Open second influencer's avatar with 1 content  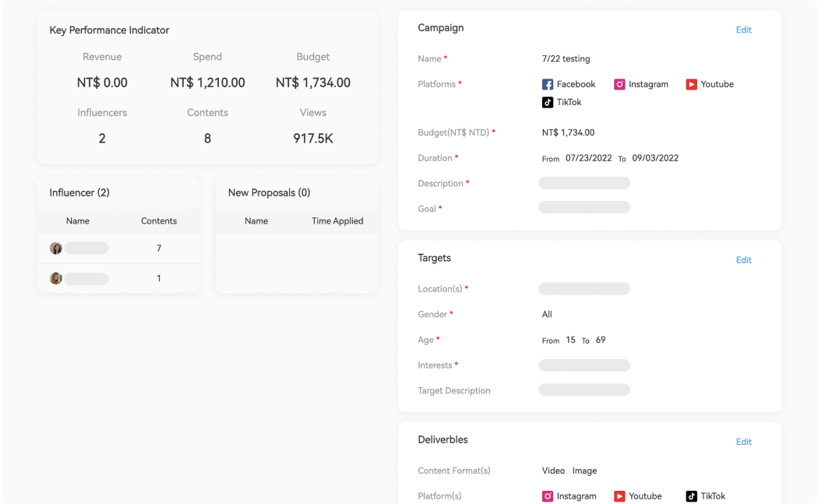click(56, 278)
